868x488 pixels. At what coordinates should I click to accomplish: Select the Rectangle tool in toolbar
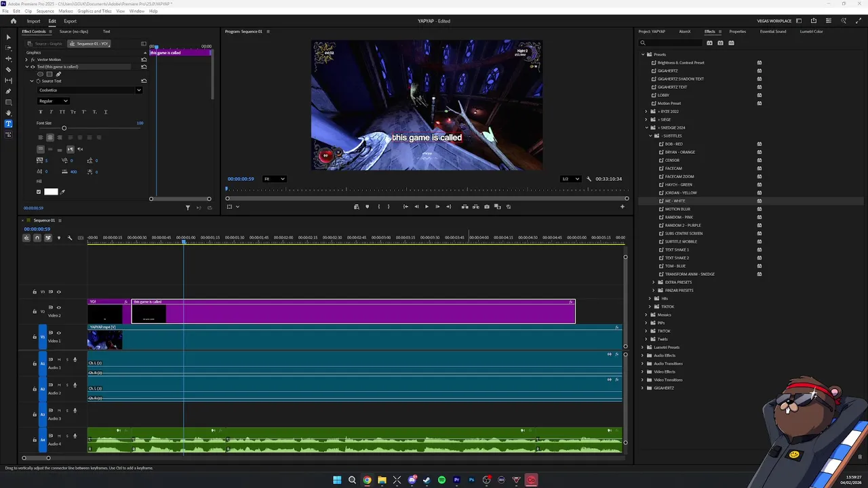[8, 102]
